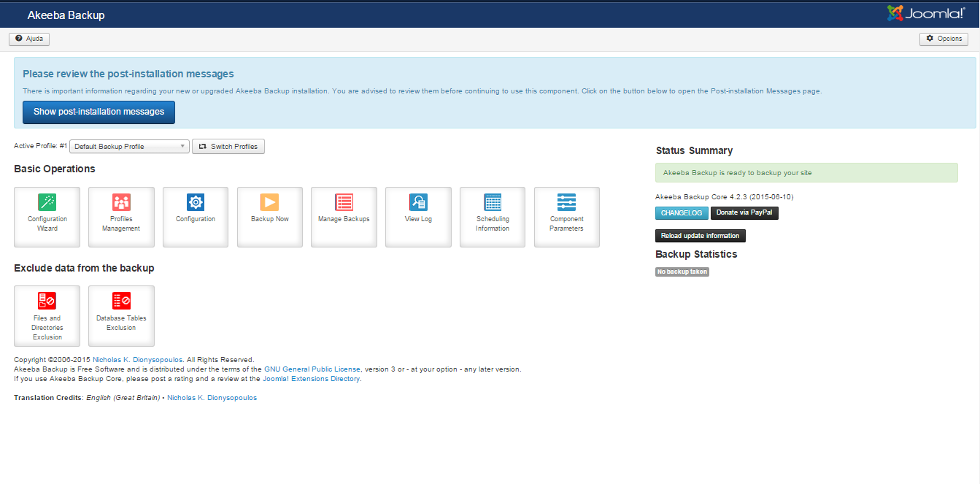Click Donate via PayPal button
This screenshot has width=980, height=484.
[744, 213]
